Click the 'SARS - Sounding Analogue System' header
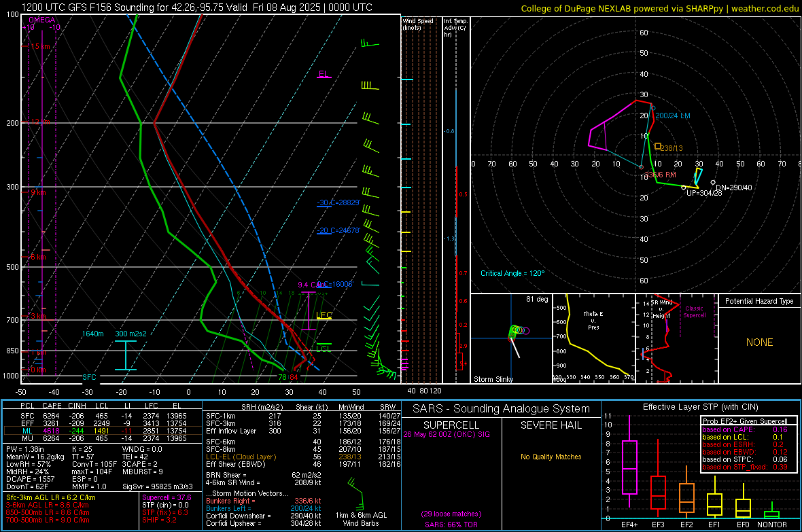802x532 pixels. point(502,409)
